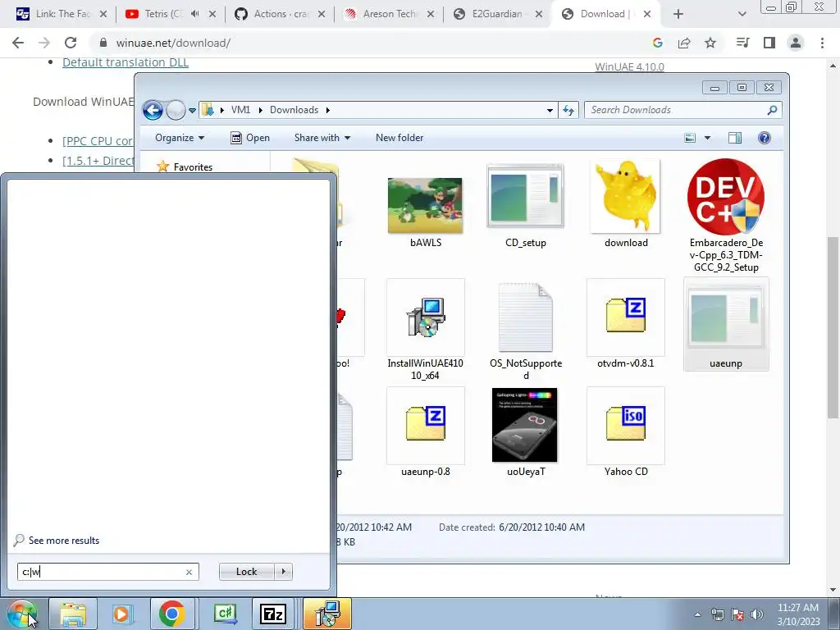Expand shutdown options arrow beside Lock

[283, 572]
